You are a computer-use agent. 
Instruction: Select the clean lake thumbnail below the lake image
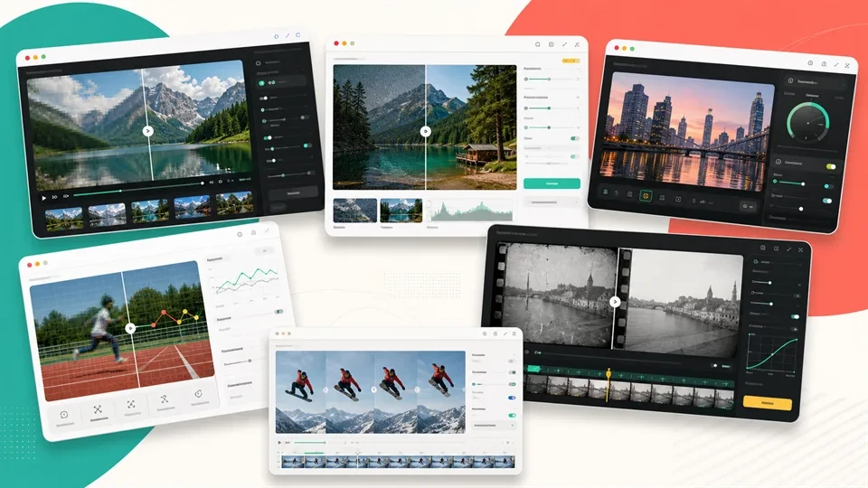401,211
